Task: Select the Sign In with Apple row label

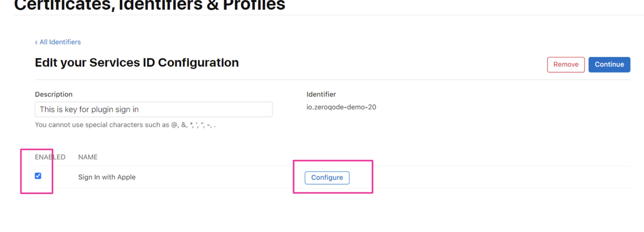Action: [107, 177]
